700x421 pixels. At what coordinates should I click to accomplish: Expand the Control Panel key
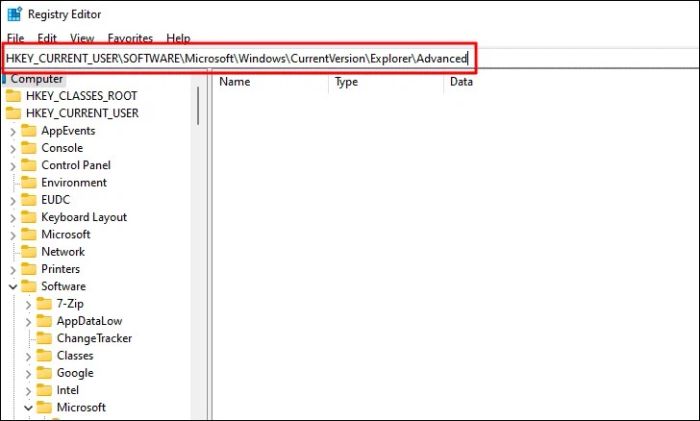13,167
